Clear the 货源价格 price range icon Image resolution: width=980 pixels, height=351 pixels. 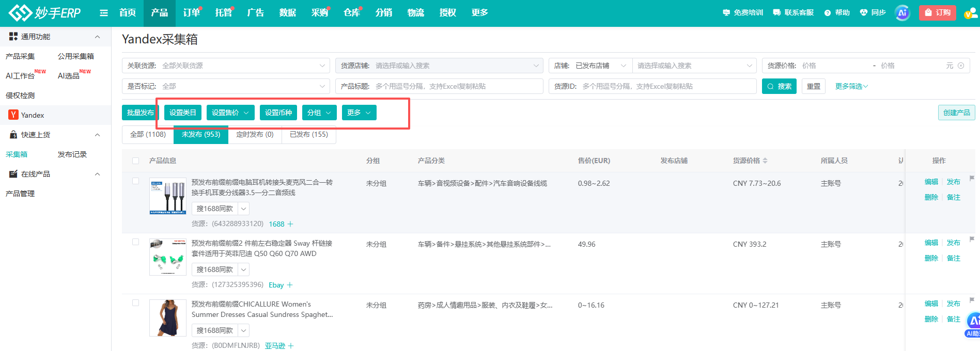961,66
